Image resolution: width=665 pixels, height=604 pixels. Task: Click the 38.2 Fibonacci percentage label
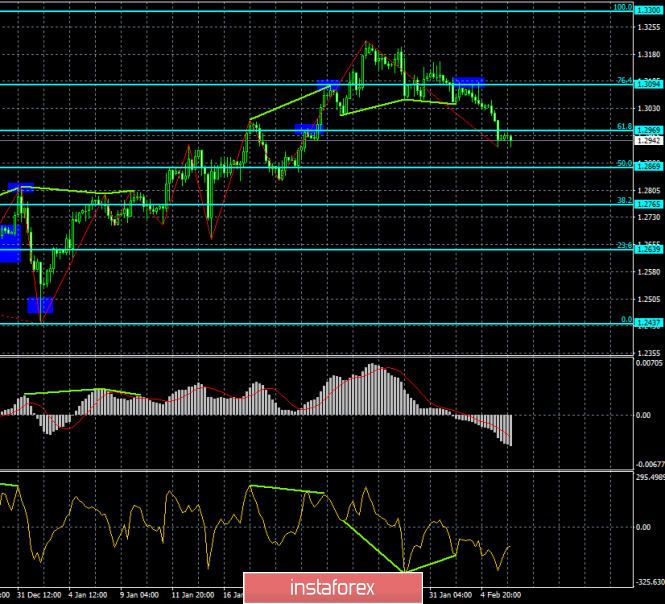click(x=624, y=201)
